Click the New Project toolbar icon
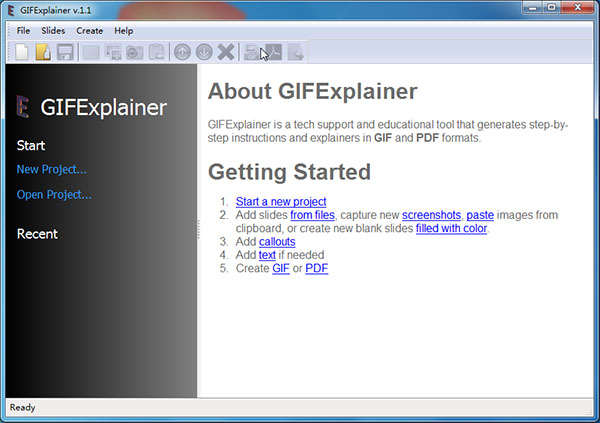Screen dimensions: 600x423 coord(22,52)
